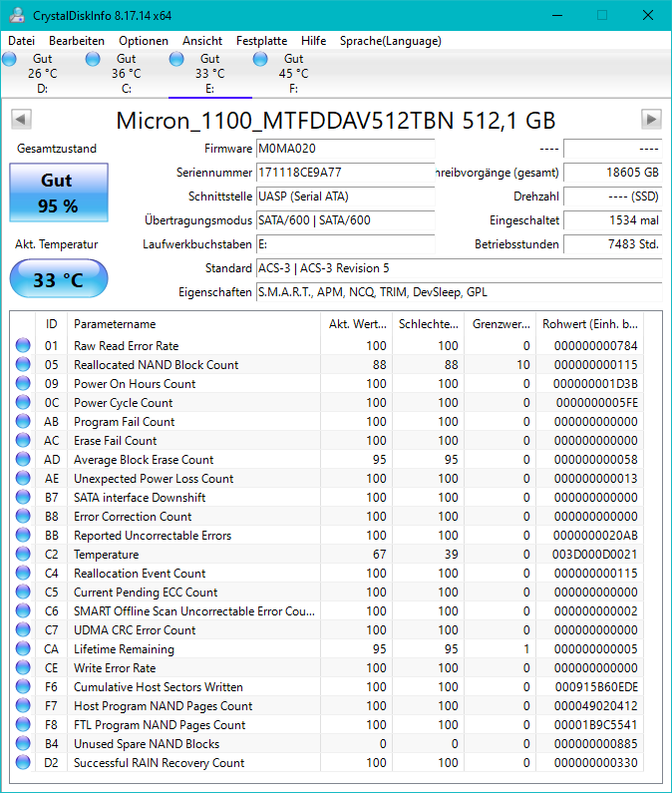This screenshot has width=672, height=793.
Task: Click status orb for Cumulative Host Sectors Written
Action: (23, 687)
